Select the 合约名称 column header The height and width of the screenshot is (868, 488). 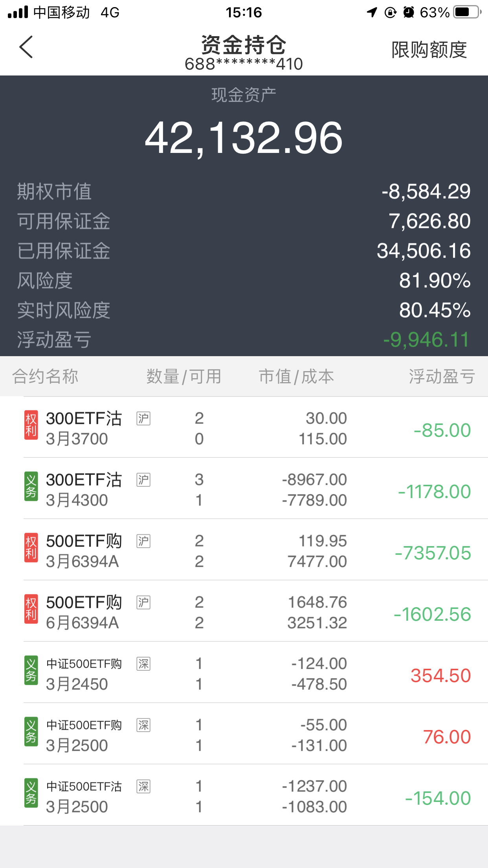point(46,377)
